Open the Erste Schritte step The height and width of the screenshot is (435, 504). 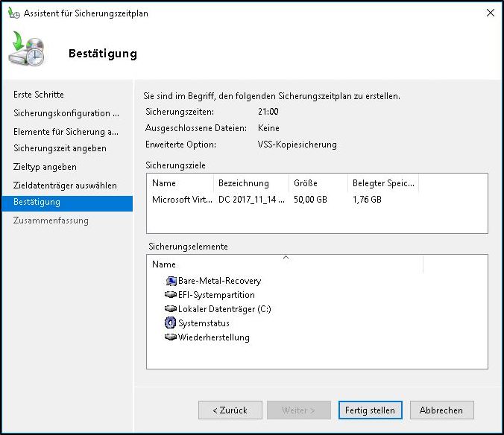(39, 95)
